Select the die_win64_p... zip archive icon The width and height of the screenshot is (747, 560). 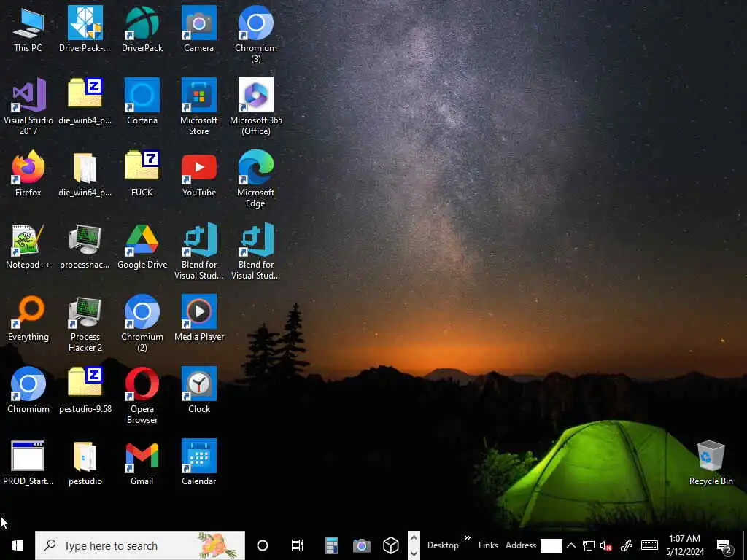pyautogui.click(x=85, y=101)
